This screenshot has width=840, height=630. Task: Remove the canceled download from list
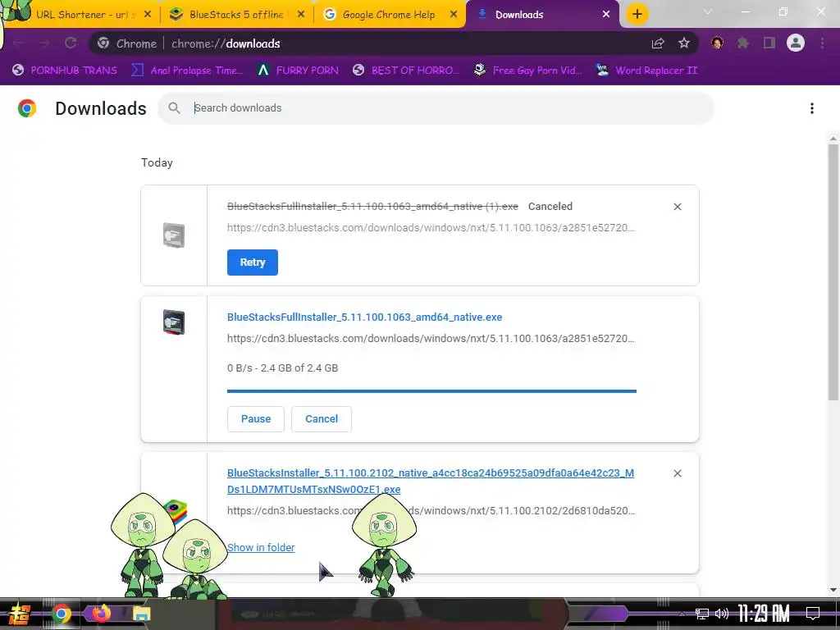coord(677,207)
